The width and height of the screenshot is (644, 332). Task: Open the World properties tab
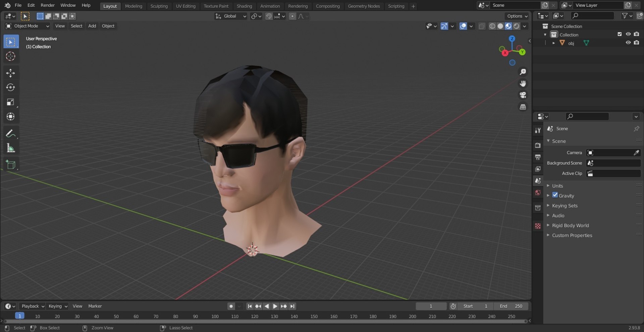pos(538,193)
